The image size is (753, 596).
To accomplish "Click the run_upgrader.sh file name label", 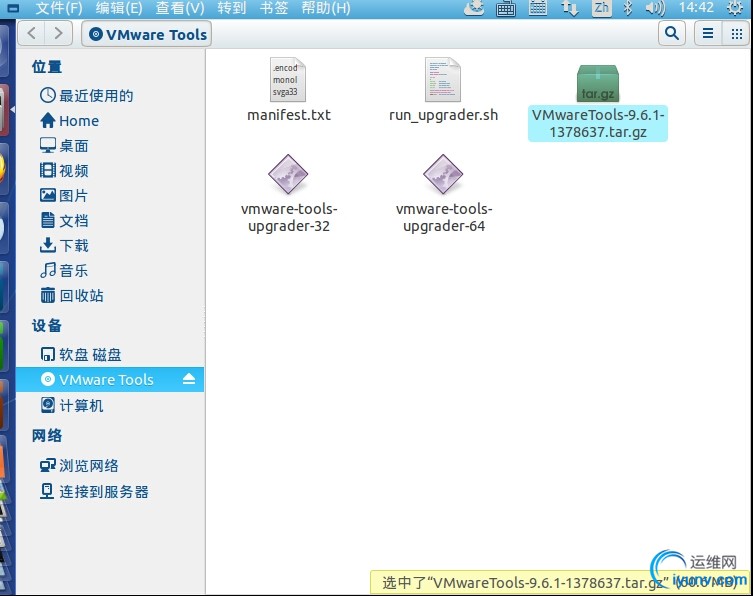I will 443,115.
